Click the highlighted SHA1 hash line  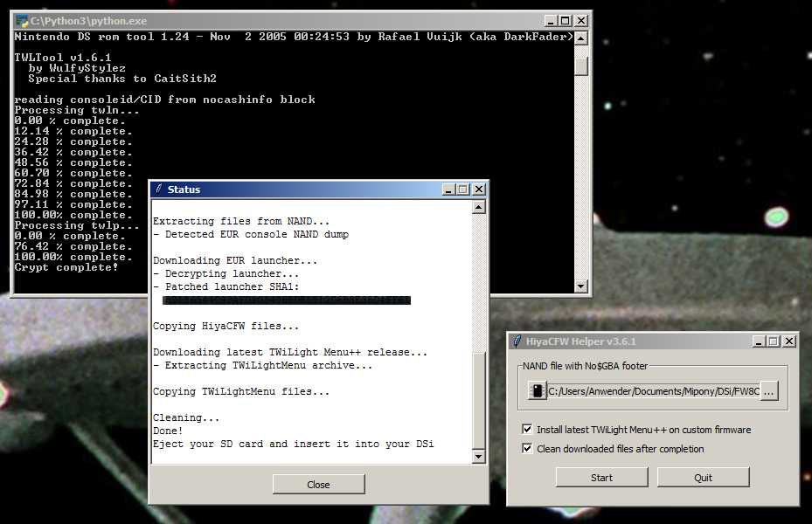pyautogui.click(x=287, y=300)
